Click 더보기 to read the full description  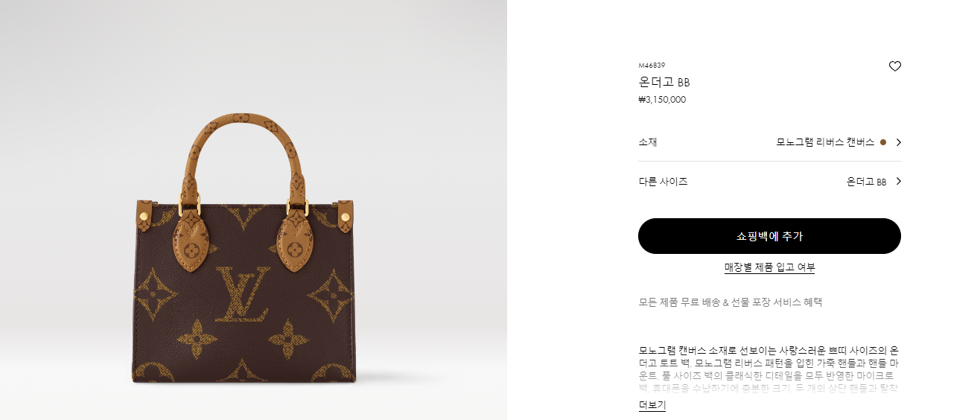tap(652, 405)
